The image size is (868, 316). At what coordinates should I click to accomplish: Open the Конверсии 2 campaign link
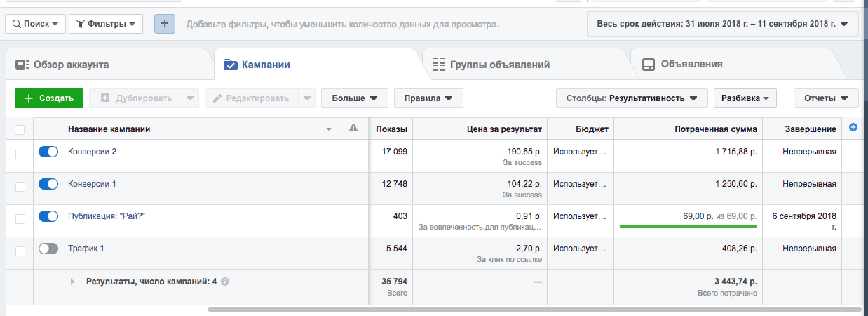point(92,151)
